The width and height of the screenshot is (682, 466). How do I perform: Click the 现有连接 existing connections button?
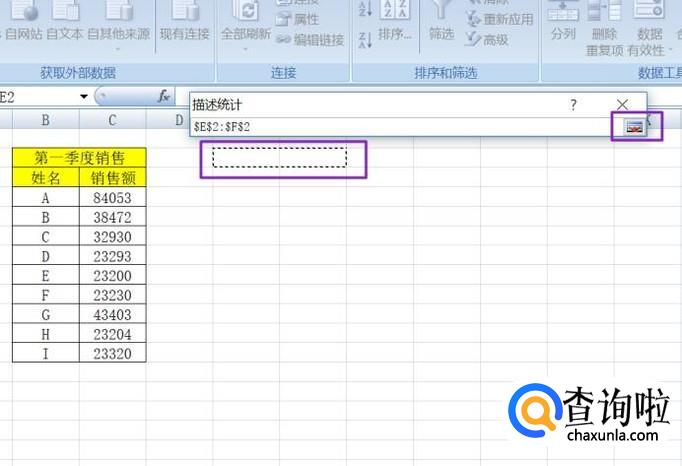(x=185, y=22)
